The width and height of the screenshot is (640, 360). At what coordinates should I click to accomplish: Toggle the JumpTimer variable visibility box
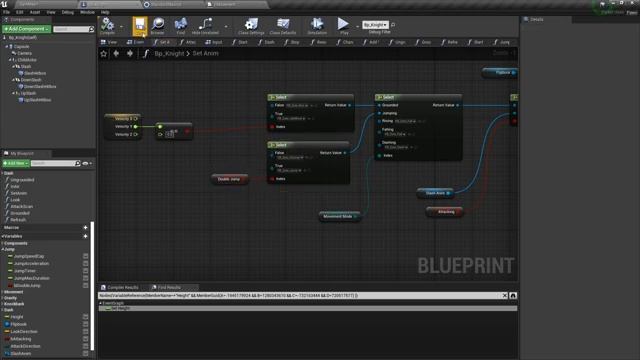(86, 271)
